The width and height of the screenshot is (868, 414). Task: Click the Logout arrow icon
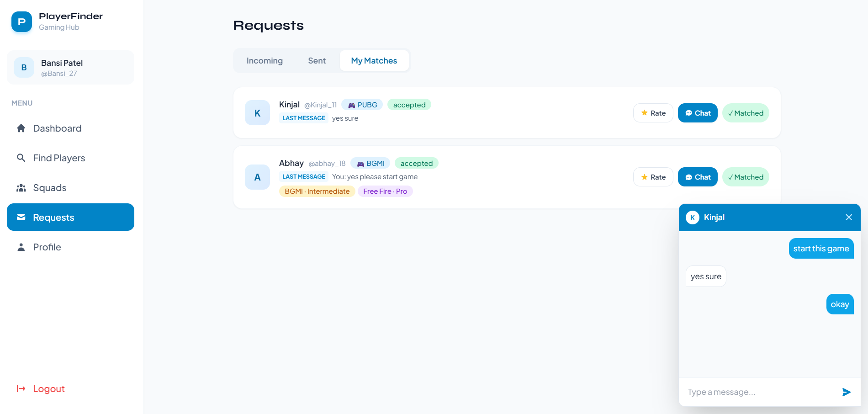pyautogui.click(x=21, y=389)
